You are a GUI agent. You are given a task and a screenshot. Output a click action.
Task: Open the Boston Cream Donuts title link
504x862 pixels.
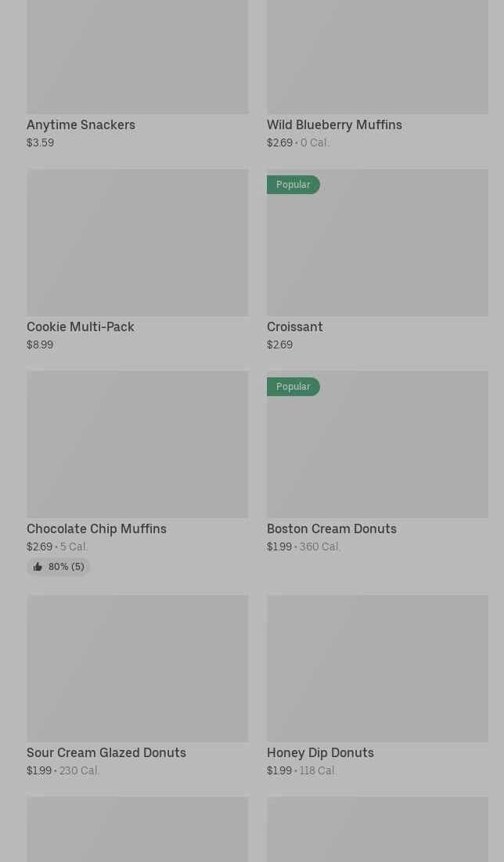[x=332, y=528]
